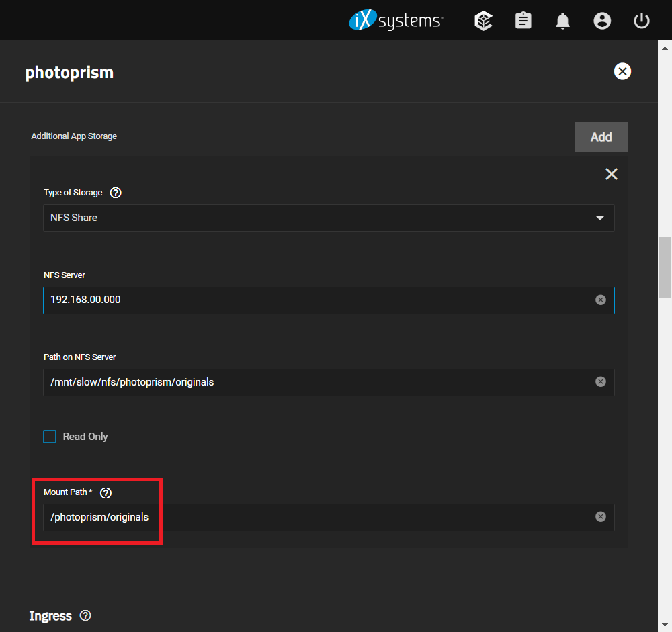Clear the NFS Server field
The image size is (672, 632).
tap(600, 300)
